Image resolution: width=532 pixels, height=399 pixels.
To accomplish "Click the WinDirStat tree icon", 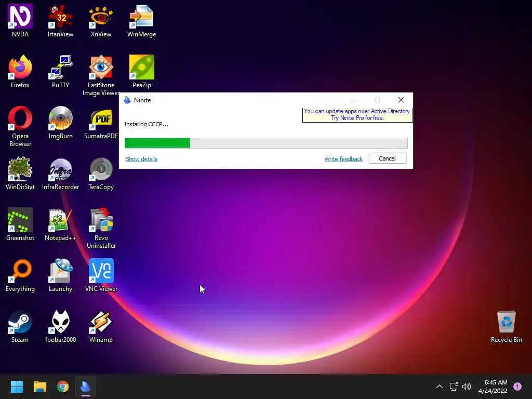I will pos(20,169).
